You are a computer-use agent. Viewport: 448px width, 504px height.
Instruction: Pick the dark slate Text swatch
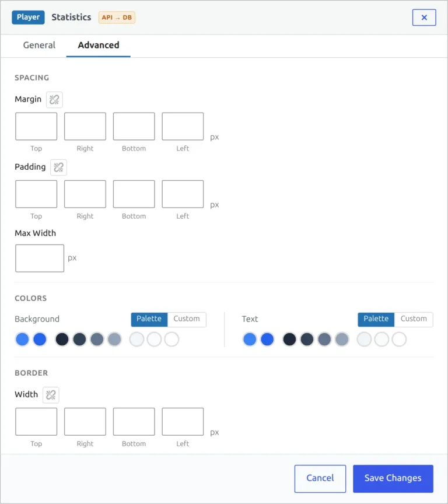307,339
